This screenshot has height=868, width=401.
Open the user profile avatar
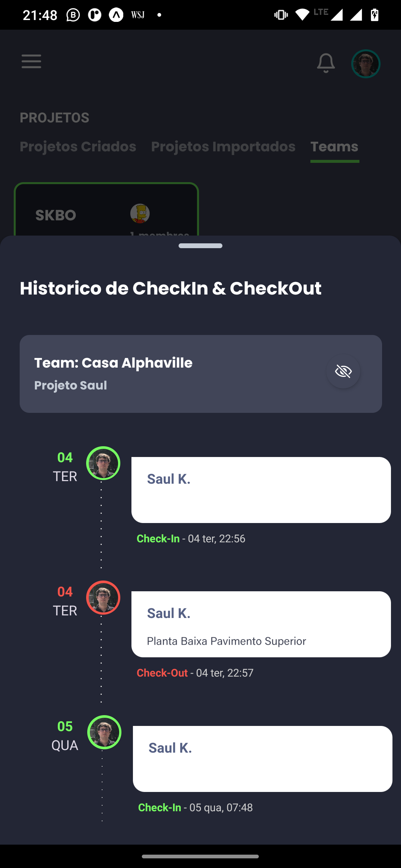366,64
